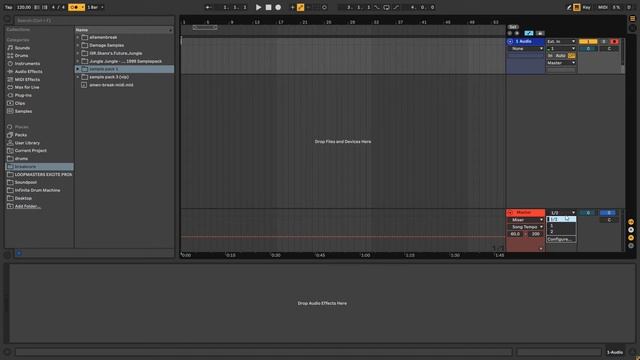The image size is (640, 360).
Task: Open the Samples category
Action: [x=23, y=111]
